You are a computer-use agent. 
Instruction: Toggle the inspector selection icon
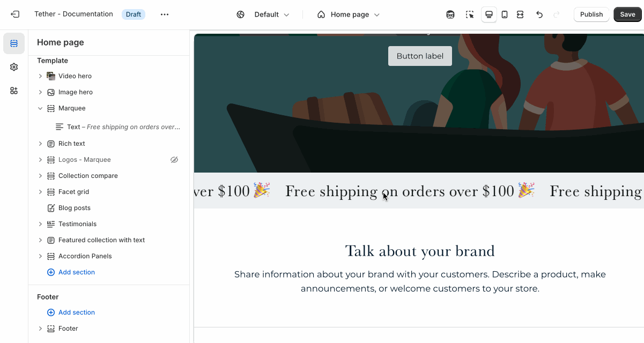pyautogui.click(x=470, y=14)
